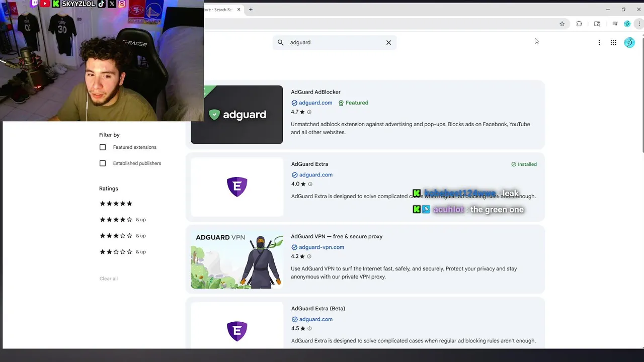Open the Web Store more options menu

tap(599, 43)
